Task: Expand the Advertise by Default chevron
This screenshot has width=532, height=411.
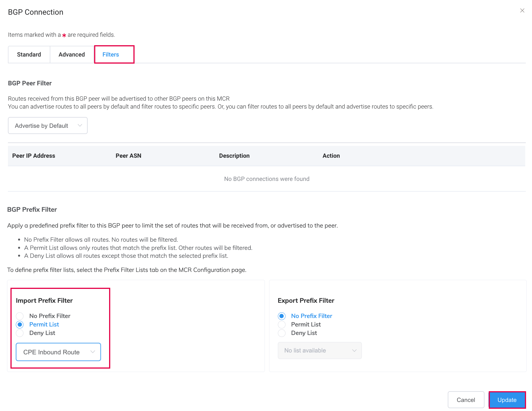Action: click(x=80, y=126)
